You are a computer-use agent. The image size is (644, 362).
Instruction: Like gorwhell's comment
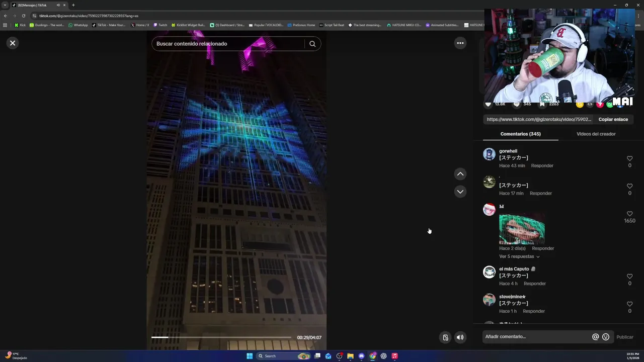coord(629,158)
